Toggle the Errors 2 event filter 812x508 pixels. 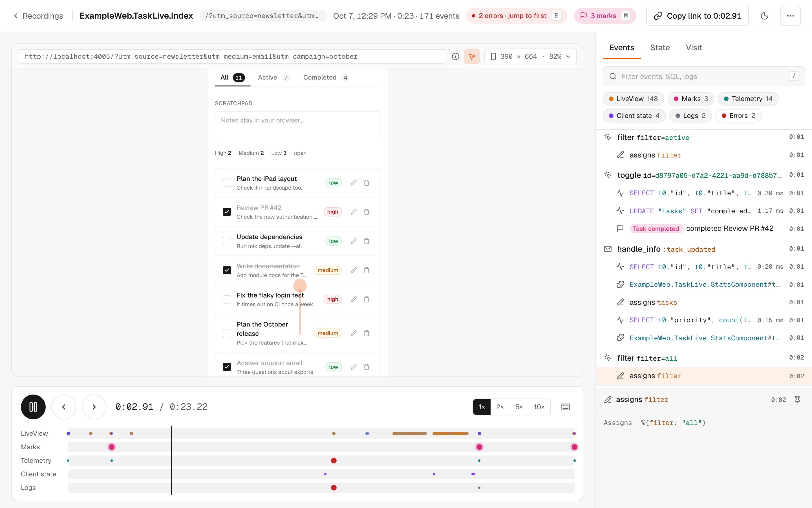pos(738,116)
